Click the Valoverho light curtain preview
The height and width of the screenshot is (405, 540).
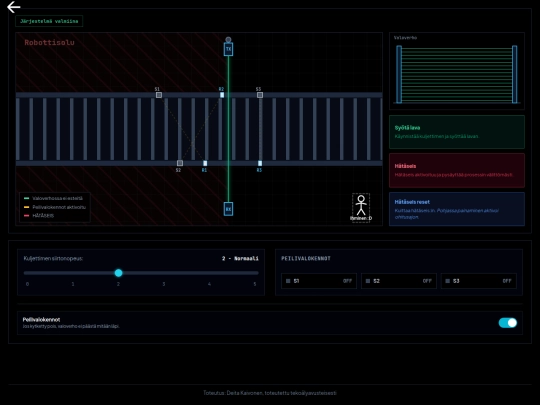(457, 71)
